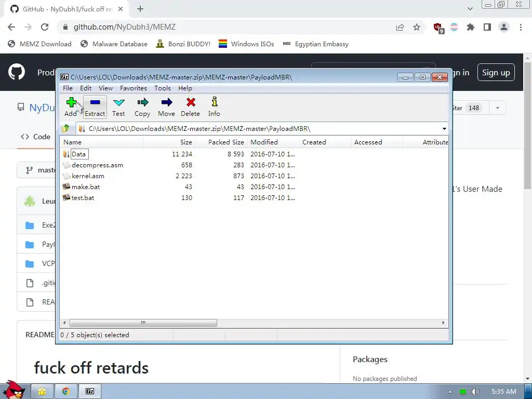Switch to Chrome in the taskbar

(x=66, y=392)
